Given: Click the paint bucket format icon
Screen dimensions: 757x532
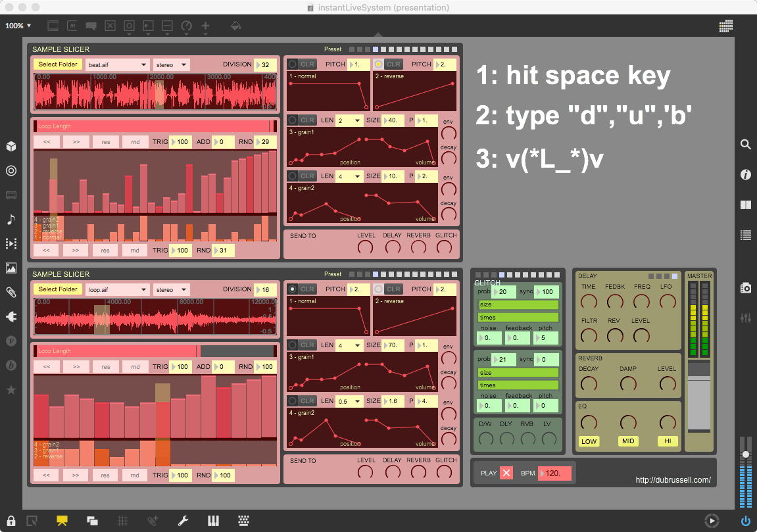Looking at the screenshot, I should pyautogui.click(x=235, y=26).
